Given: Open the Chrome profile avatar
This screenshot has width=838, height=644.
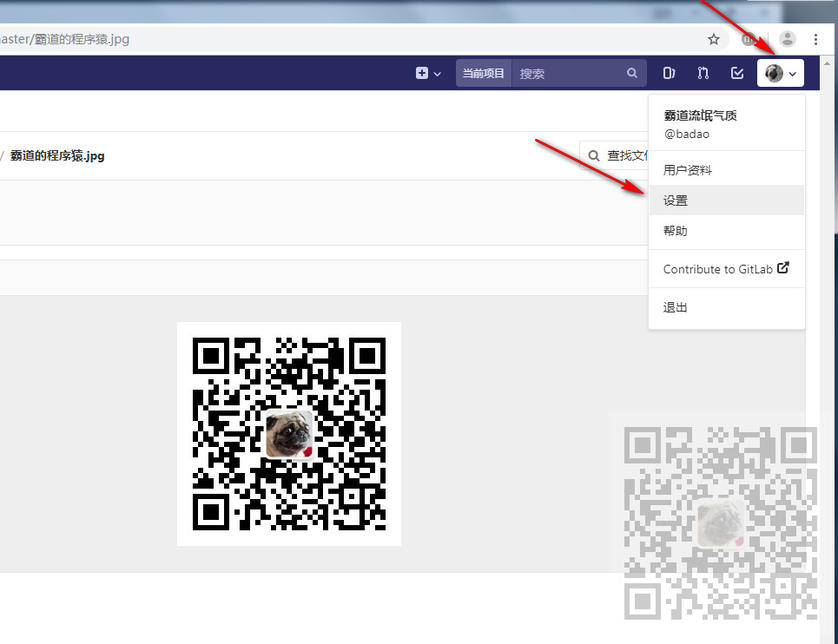Looking at the screenshot, I should point(788,39).
